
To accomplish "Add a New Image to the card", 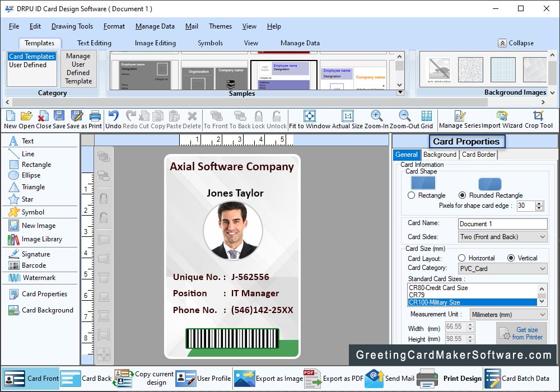I will [x=32, y=226].
